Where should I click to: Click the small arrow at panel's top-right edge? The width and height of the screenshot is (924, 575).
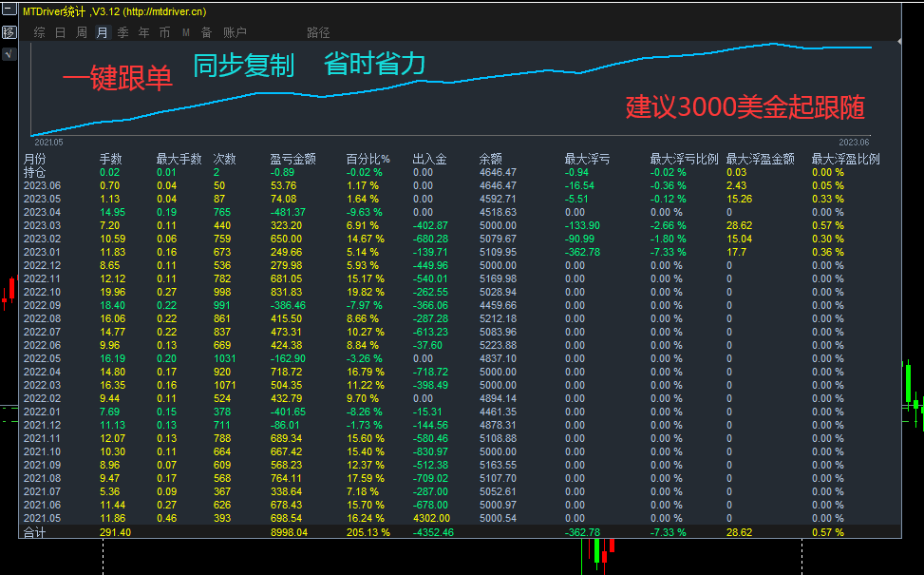point(899,41)
